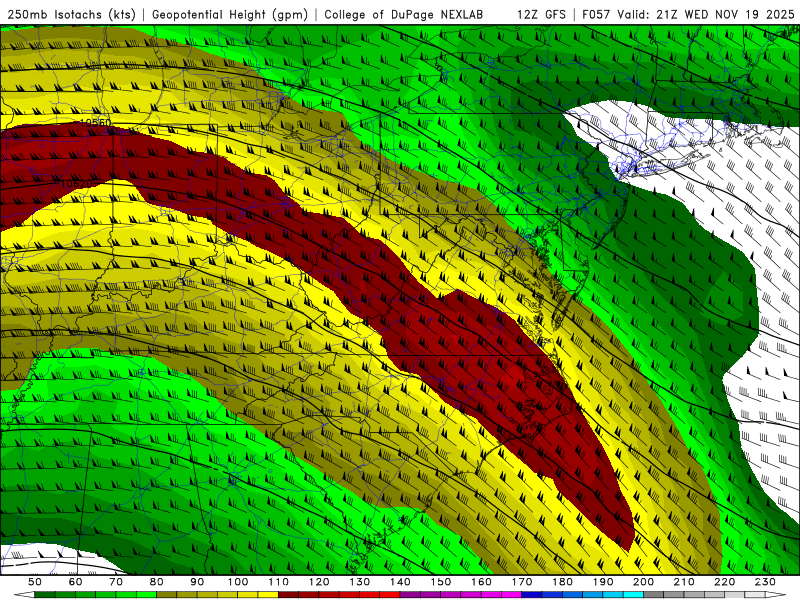Click the '12Z GFS' model run label

(541, 14)
